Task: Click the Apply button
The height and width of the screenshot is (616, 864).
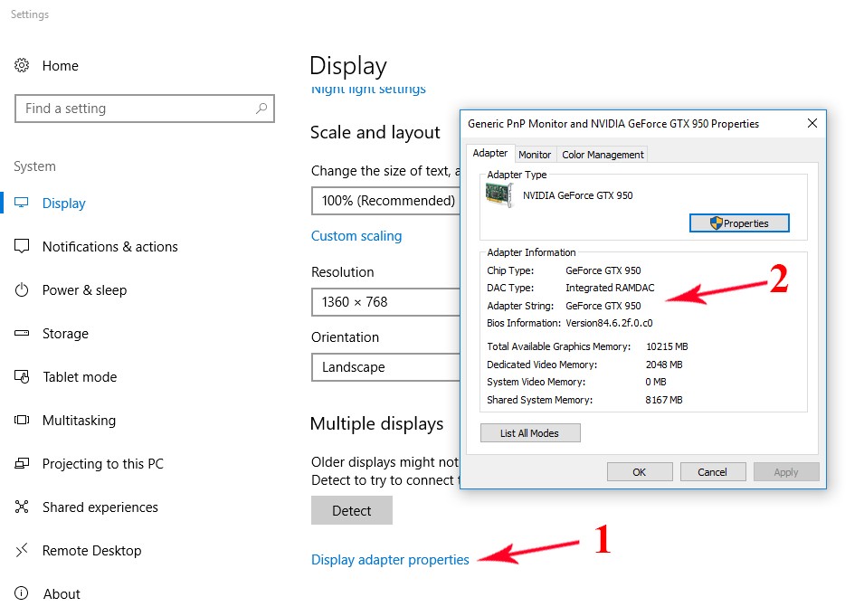Action: (x=786, y=472)
